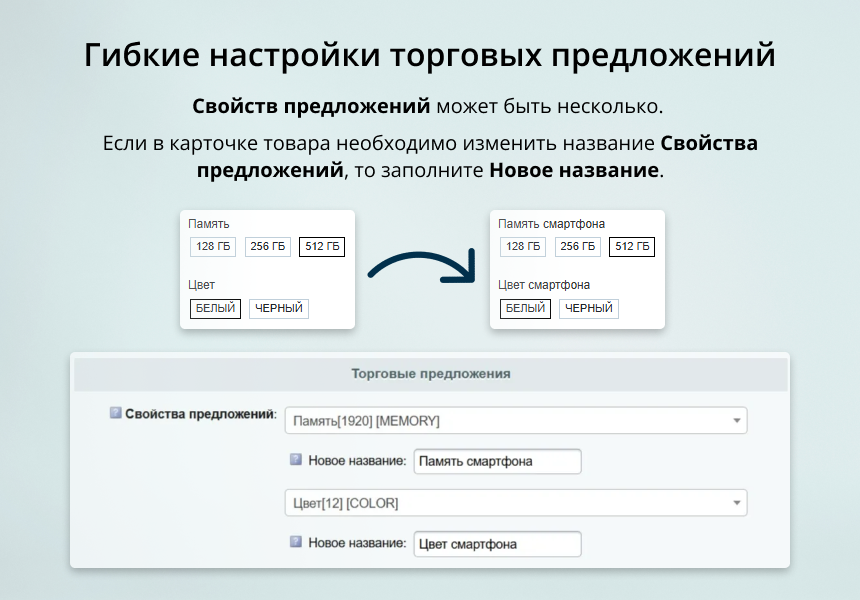Click the bold Свойства предложений settings label
The height and width of the screenshot is (600, 860).
[x=200, y=414]
